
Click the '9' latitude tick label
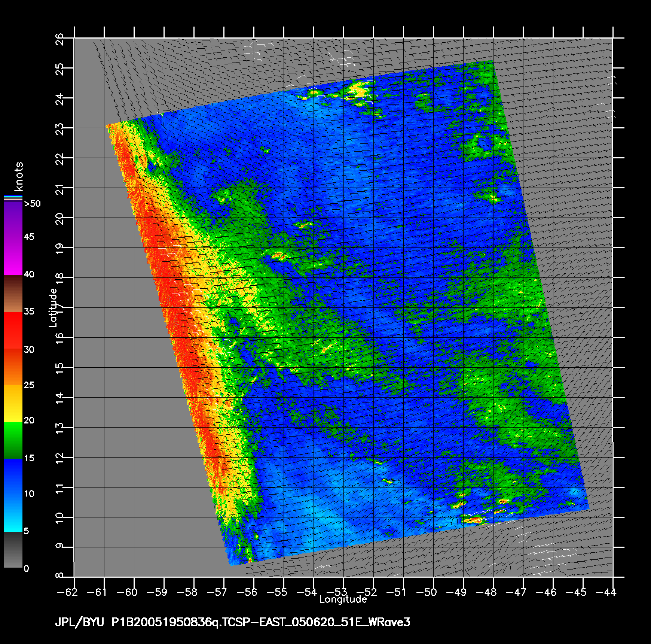click(x=59, y=546)
